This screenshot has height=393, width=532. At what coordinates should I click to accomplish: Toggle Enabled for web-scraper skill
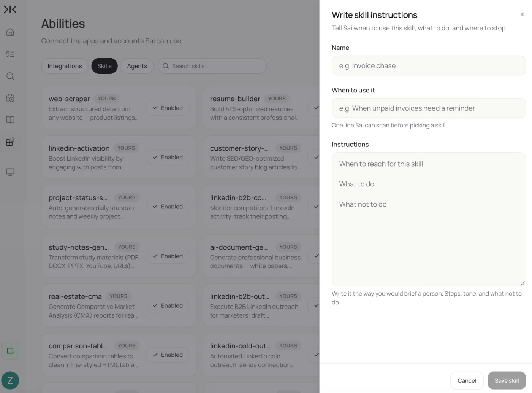168,108
